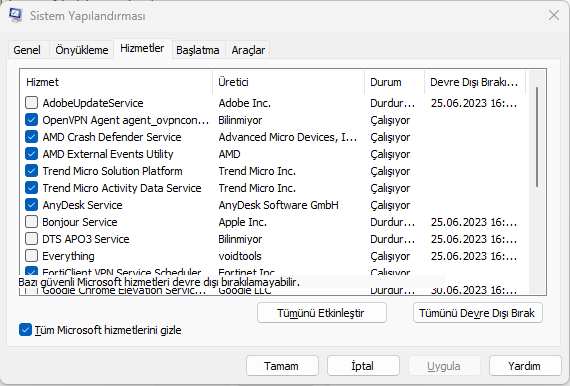Select the Hizmetler tab

coord(142,48)
